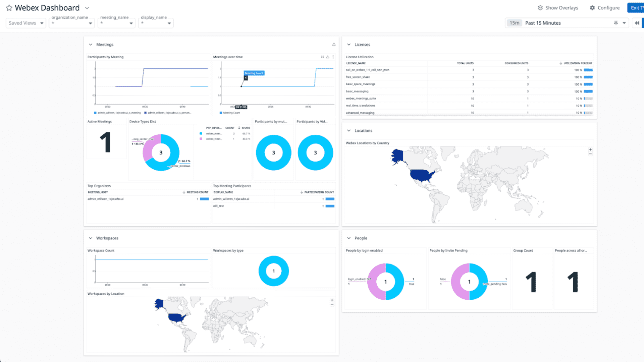Viewport: 644px width, 362px height.
Task: Click the share icon of Meetings group
Action: (x=334, y=44)
